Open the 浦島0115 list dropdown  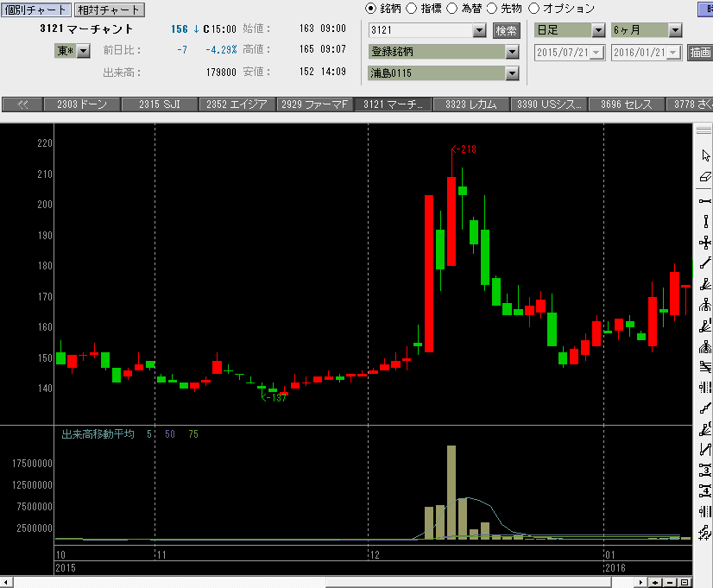512,73
